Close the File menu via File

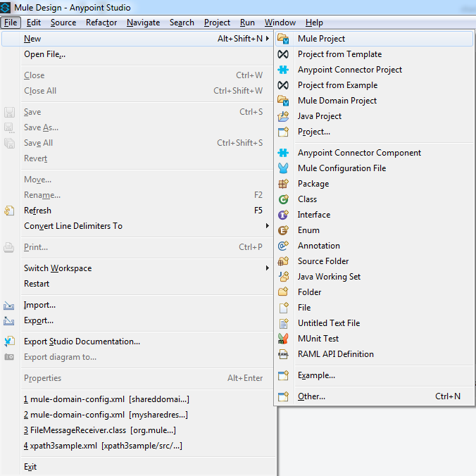click(x=11, y=23)
